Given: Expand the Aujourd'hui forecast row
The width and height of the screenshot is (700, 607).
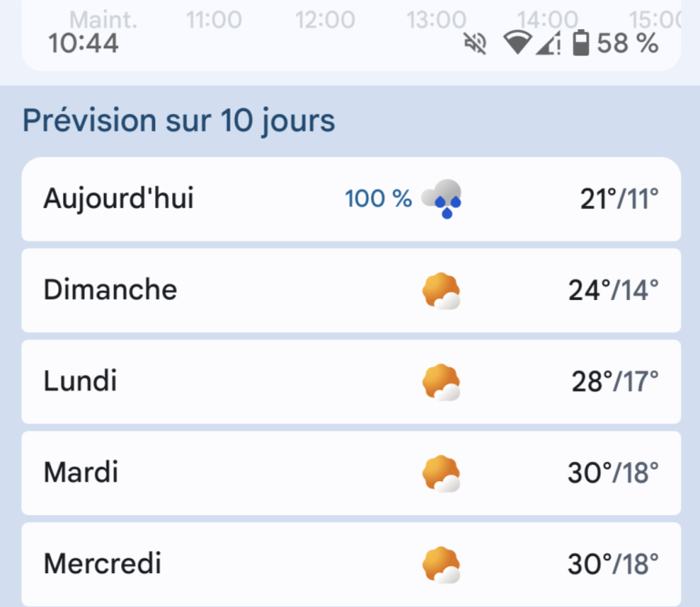Looking at the screenshot, I should (351, 199).
